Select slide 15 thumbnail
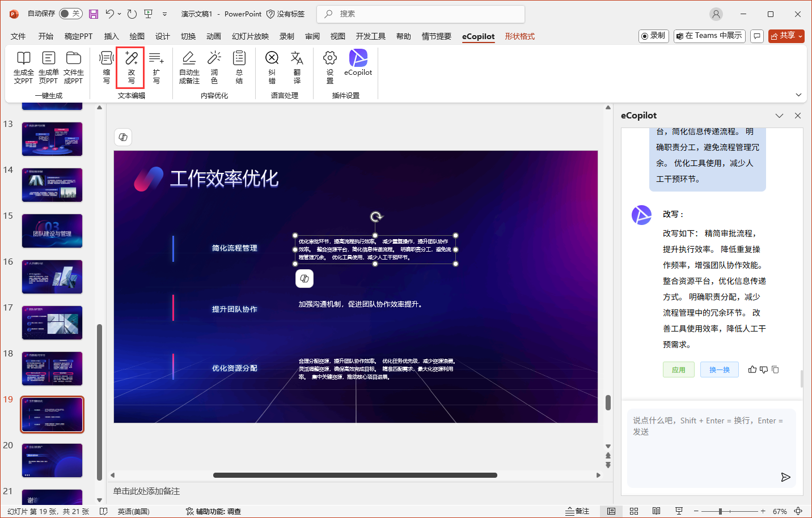812x518 pixels. pos(52,231)
